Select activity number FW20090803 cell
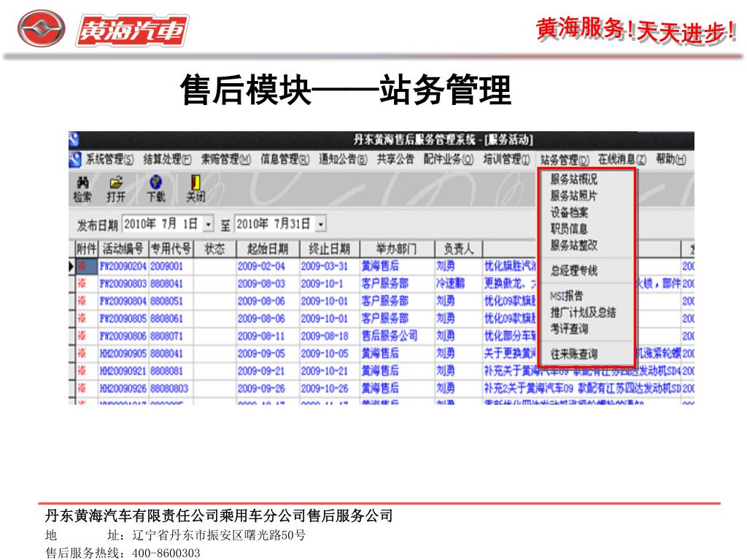Screen dimensions: 747x560 pyautogui.click(x=123, y=284)
